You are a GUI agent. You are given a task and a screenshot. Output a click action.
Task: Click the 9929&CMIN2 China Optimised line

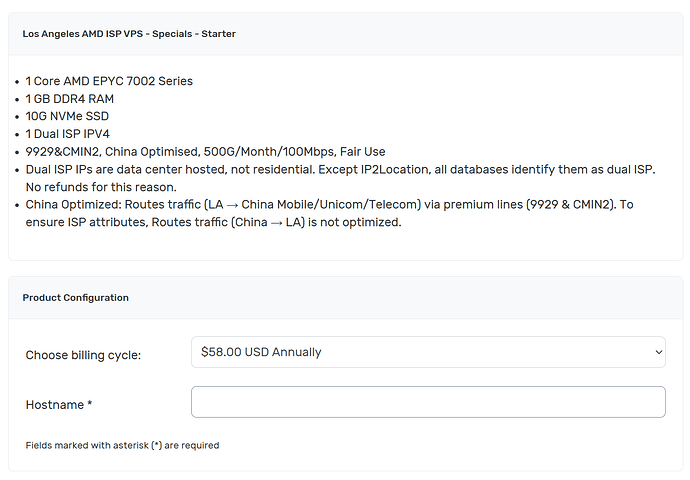click(x=206, y=152)
